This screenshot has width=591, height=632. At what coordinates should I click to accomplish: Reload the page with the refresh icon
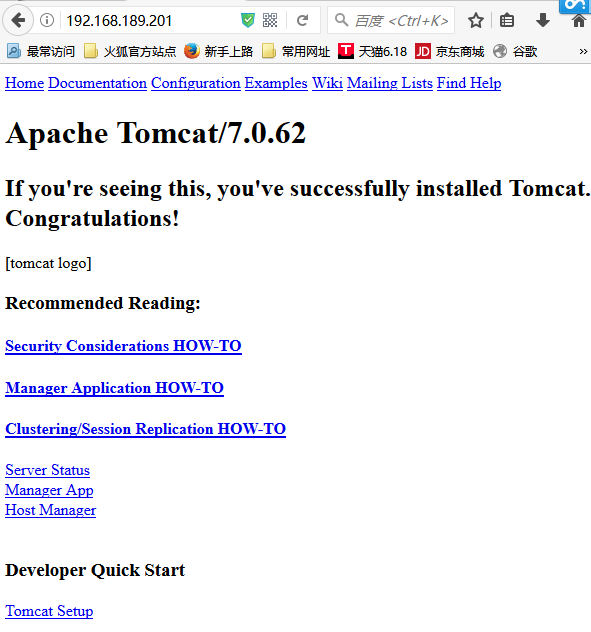pos(302,20)
